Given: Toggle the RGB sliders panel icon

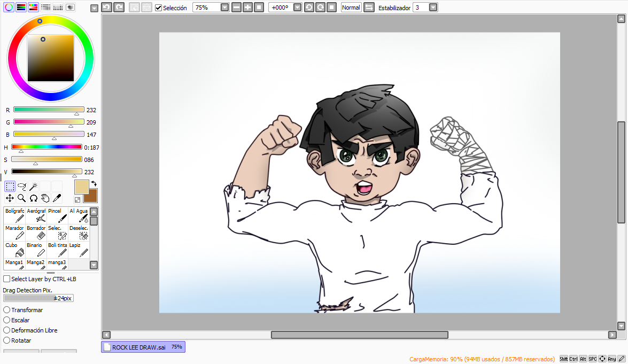Looking at the screenshot, I should [x=21, y=7].
